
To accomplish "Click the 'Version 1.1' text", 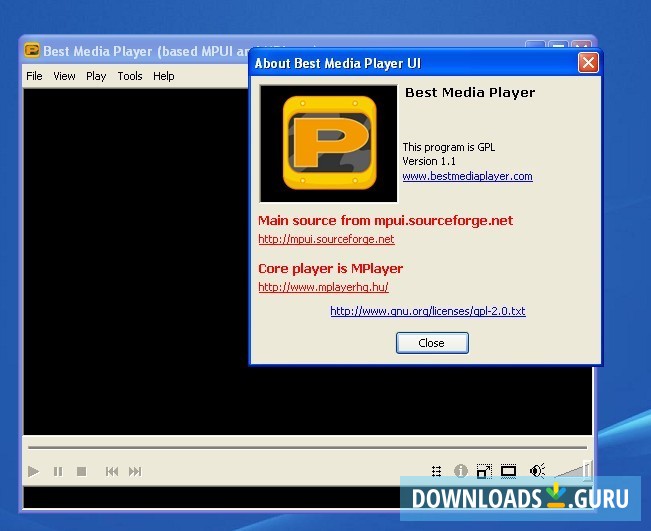I will coord(429,161).
